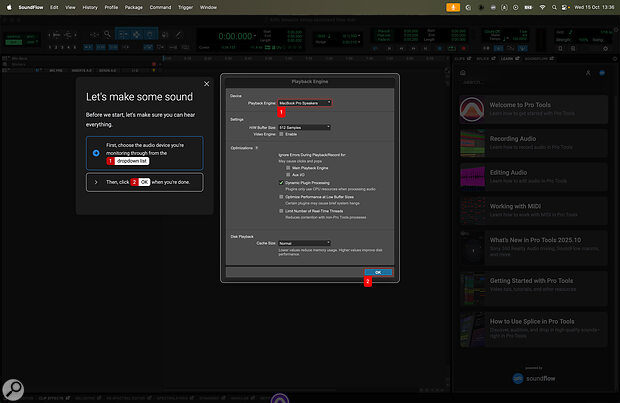Click the blue SoundFlow icon in Learn panel header
This screenshot has height=403, width=620.
(x=602, y=73)
